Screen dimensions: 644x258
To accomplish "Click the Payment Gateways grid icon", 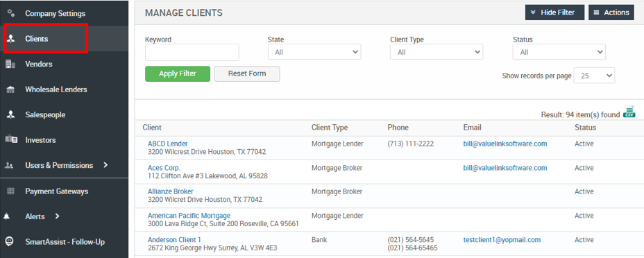I will click(x=11, y=191).
